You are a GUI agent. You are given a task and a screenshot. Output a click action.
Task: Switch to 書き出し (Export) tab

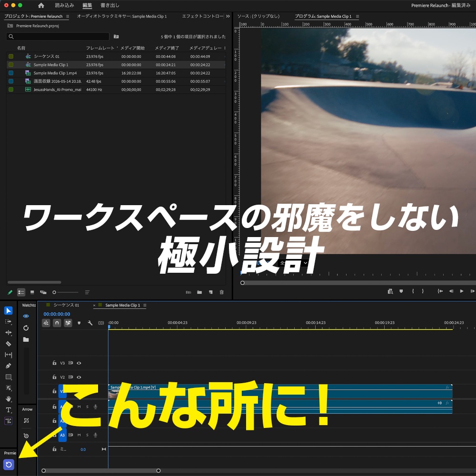pyautogui.click(x=110, y=5)
